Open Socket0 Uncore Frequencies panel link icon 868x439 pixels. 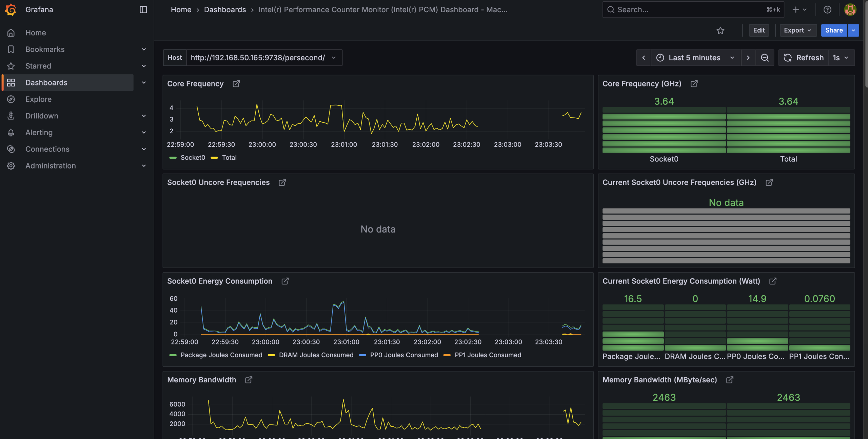click(282, 182)
